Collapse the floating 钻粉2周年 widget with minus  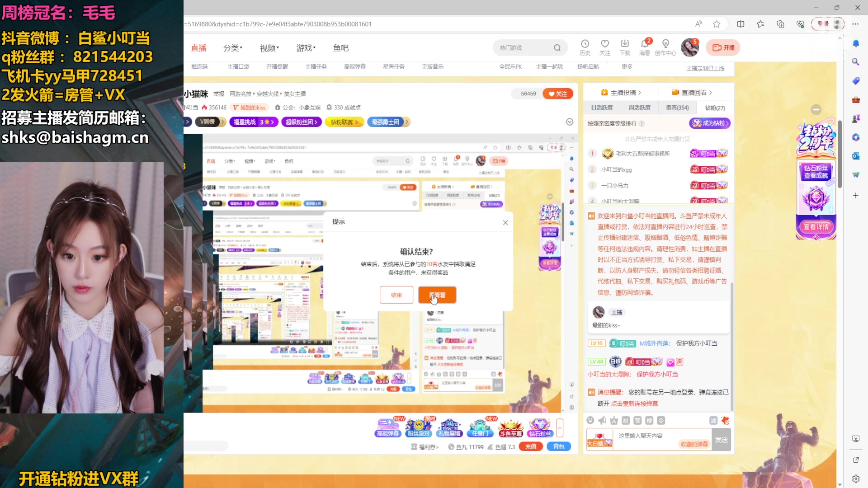tap(816, 109)
